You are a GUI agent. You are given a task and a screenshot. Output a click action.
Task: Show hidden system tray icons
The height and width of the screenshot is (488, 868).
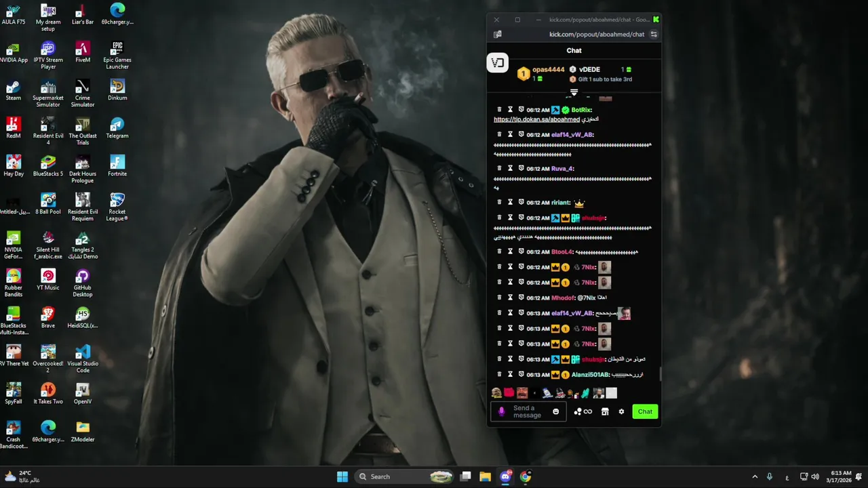click(755, 476)
